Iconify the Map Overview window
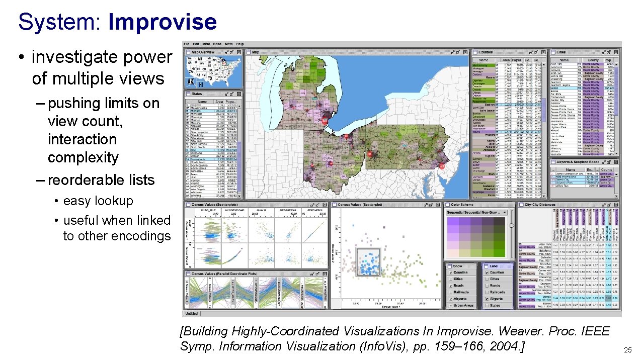Image resolution: width=644 pixels, height=362 pixels. coord(227,52)
